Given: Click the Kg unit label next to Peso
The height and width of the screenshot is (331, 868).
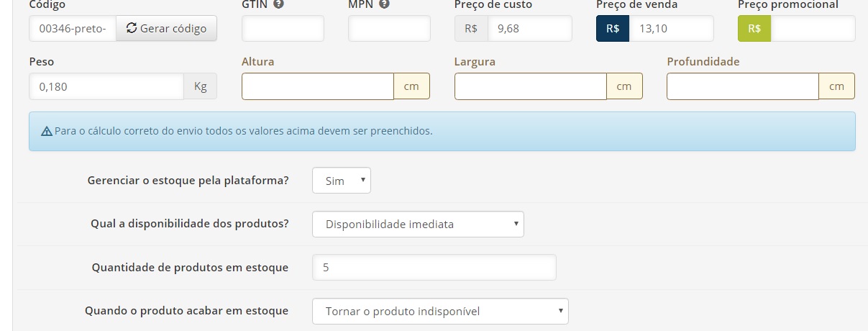Looking at the screenshot, I should coord(201,86).
